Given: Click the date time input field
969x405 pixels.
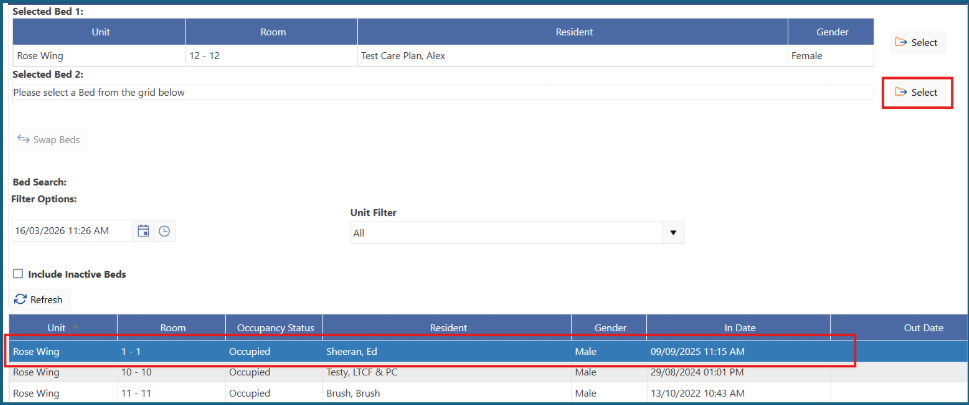Looking at the screenshot, I should (72, 231).
